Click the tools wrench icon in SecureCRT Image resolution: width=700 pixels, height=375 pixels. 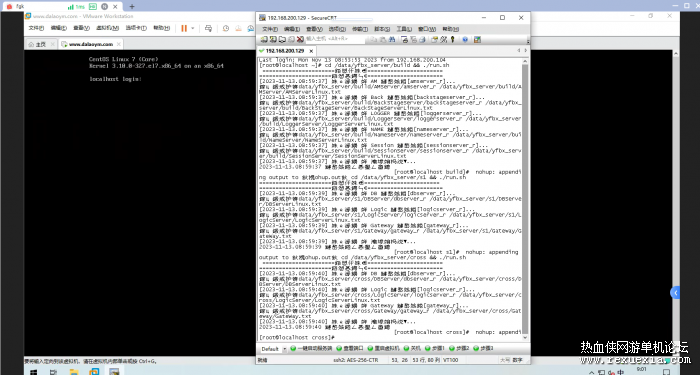point(443,39)
